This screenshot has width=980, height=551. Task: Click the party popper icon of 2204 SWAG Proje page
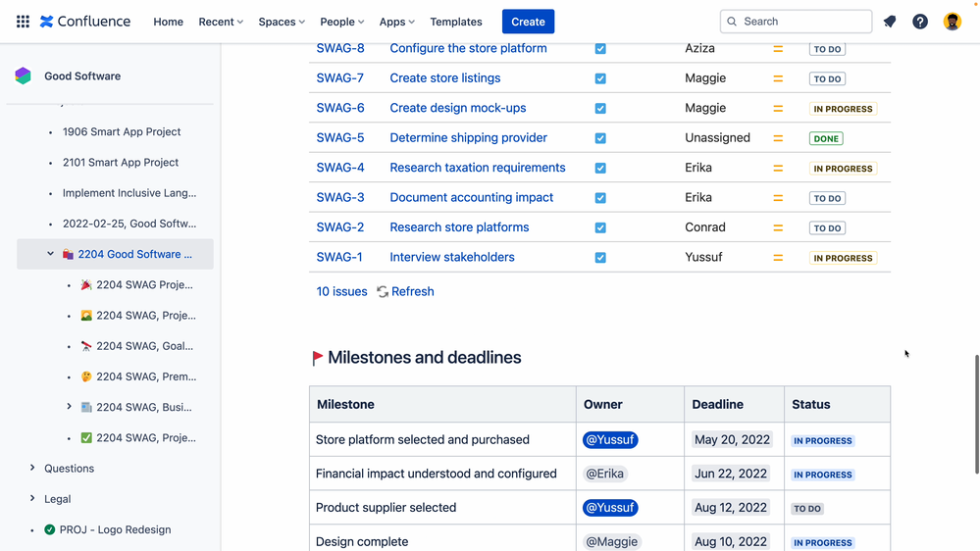(86, 285)
